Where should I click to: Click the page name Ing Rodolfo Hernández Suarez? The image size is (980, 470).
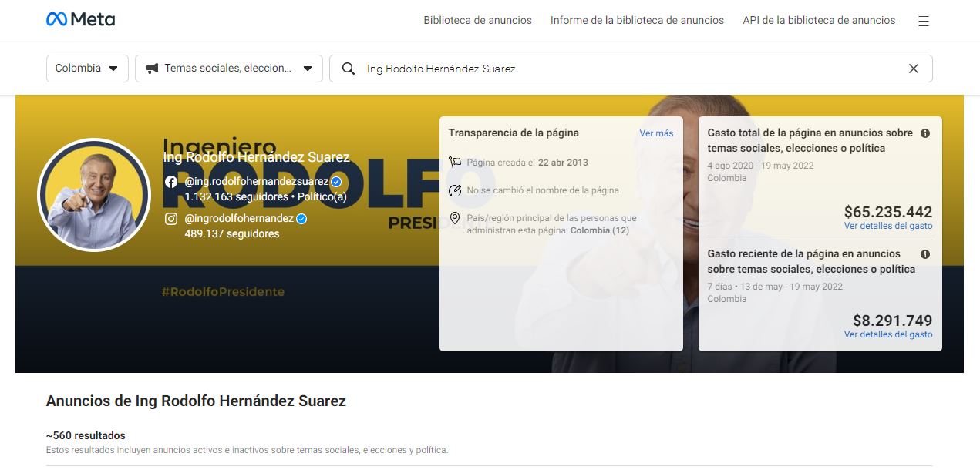257,157
